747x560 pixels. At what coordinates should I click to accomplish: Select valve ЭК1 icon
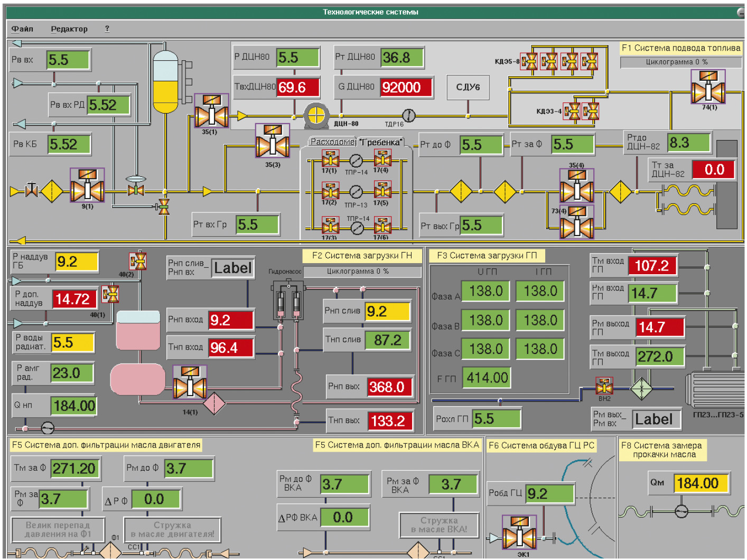pos(519,533)
